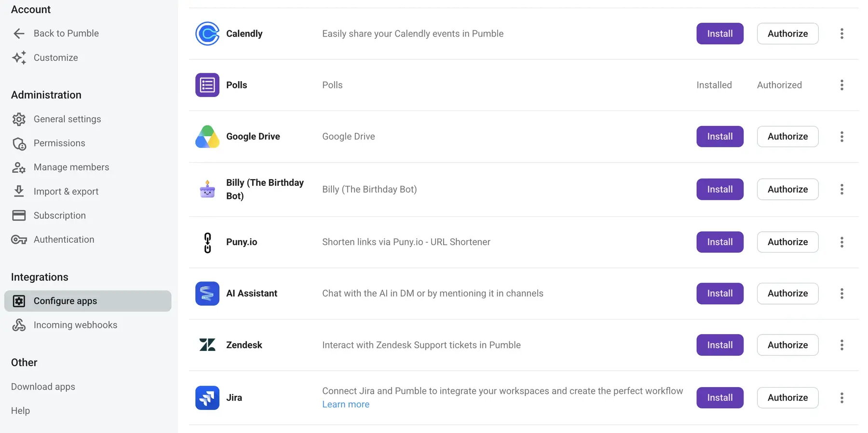The image size is (868, 433).
Task: Open more options menu for Google Drive
Action: click(841, 137)
